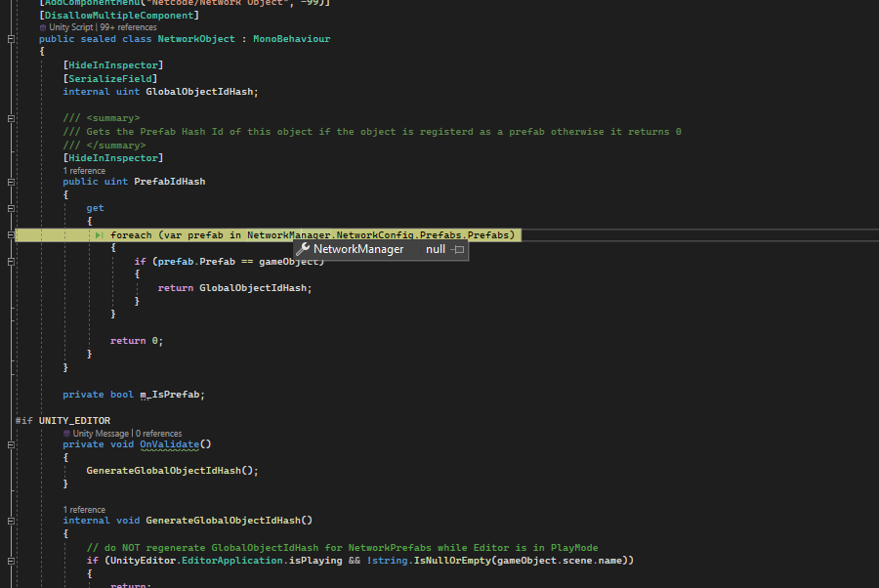
Task: Open the 0 references link above OnValidate
Action: [x=158, y=433]
